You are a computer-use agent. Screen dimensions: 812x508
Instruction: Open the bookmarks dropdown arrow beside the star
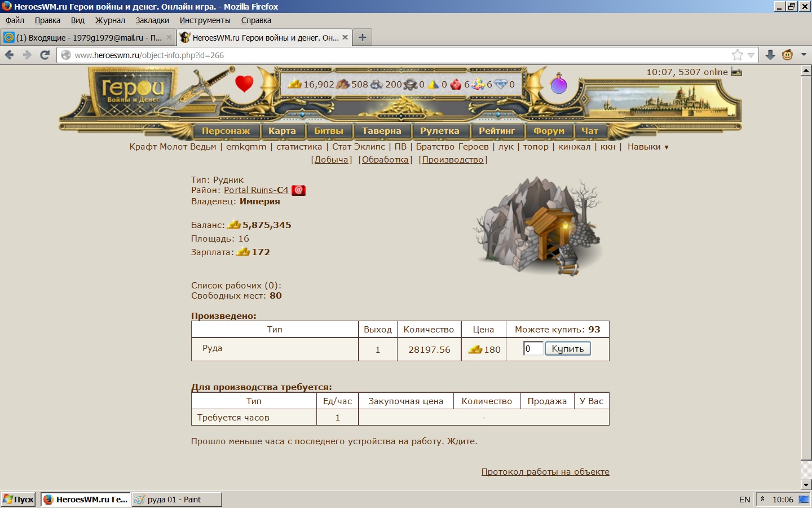[x=751, y=55]
